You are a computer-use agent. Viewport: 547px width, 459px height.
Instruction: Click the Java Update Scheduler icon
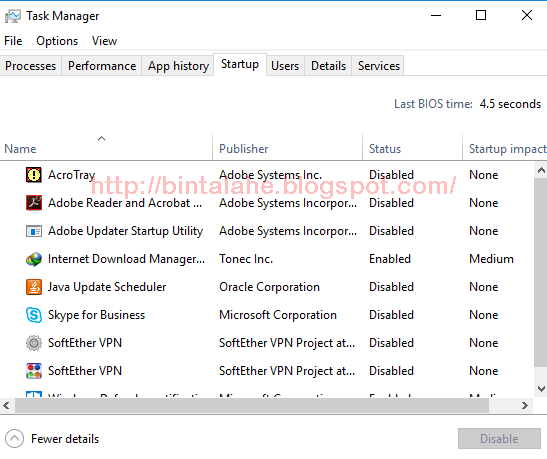[x=34, y=287]
